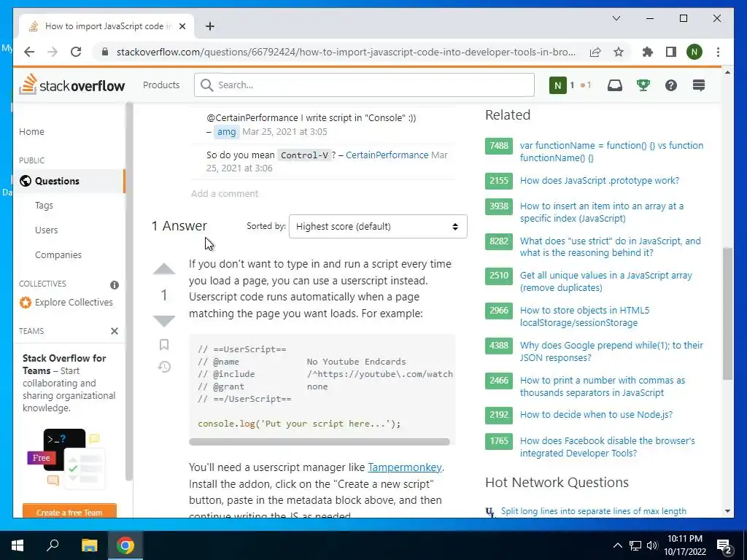The image size is (747, 560).
Task: Open Windows taskbar search
Action: point(53,545)
